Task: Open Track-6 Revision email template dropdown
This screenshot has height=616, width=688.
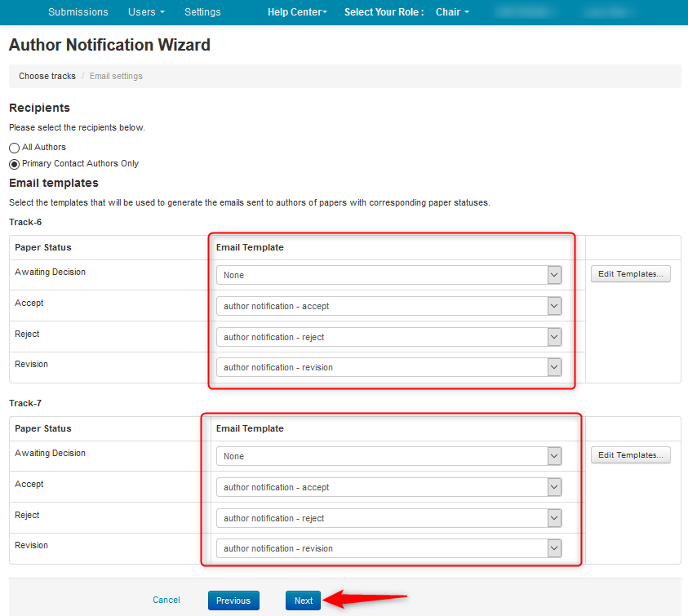Action: click(388, 367)
